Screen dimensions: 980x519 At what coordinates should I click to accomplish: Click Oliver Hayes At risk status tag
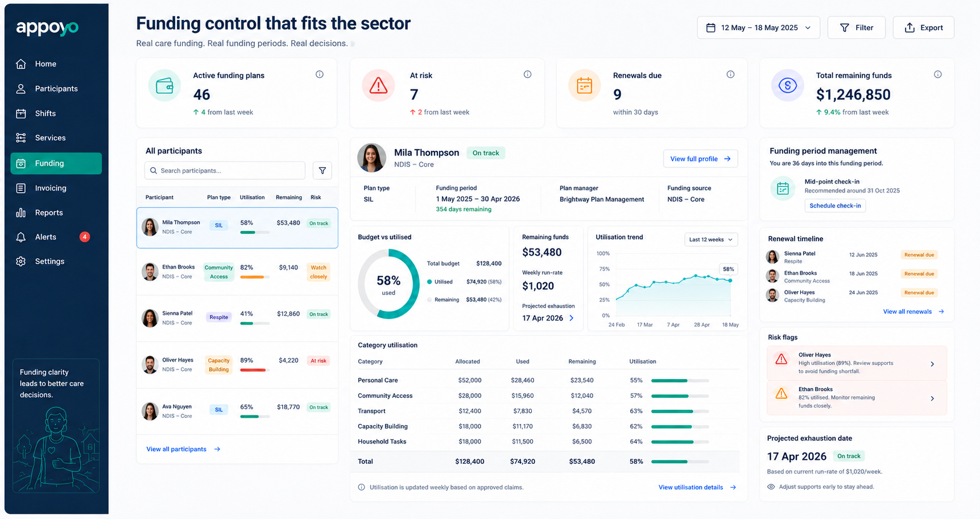click(x=318, y=360)
